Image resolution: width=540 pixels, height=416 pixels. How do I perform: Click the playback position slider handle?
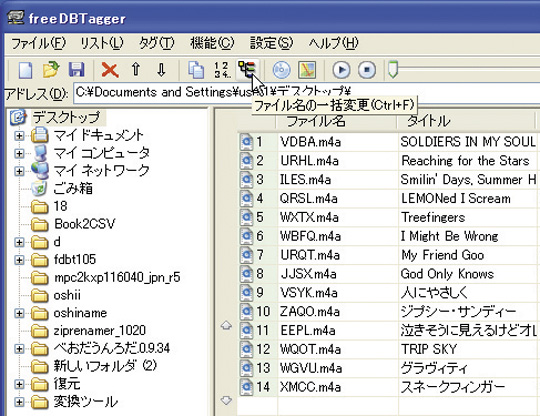(393, 69)
